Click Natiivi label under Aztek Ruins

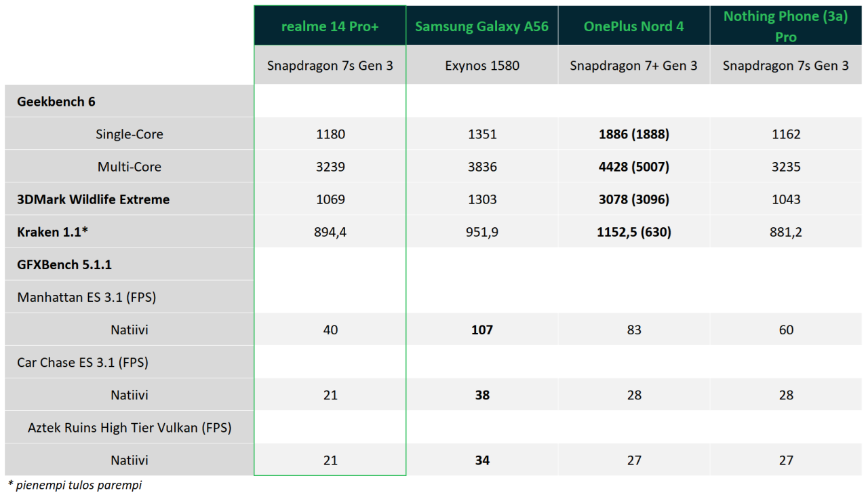(130, 460)
